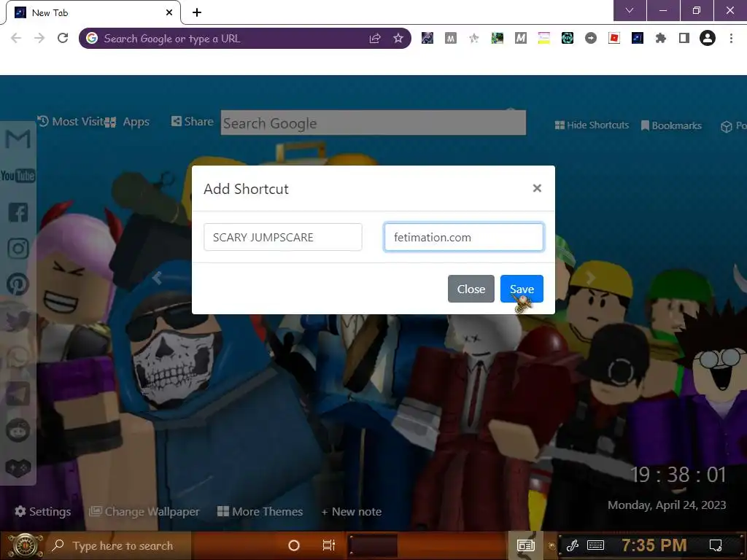Open Gmail sidebar icon
Screen dimensions: 747x560
pos(18,139)
